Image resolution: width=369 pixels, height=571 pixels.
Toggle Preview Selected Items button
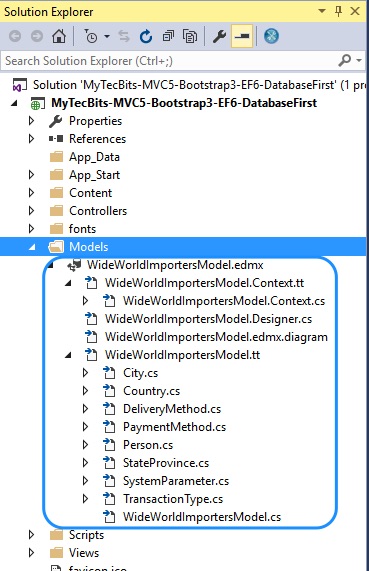[x=242, y=36]
